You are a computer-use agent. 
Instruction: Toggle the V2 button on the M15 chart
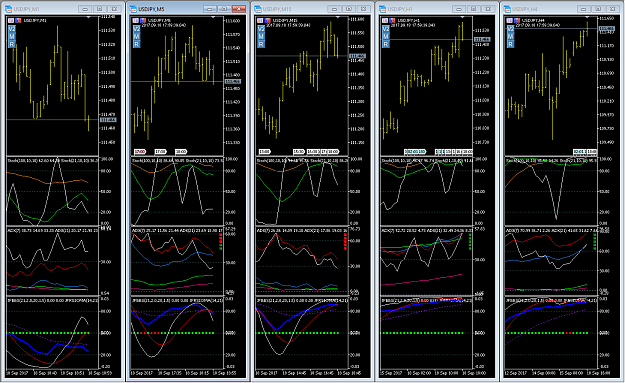(261, 29)
